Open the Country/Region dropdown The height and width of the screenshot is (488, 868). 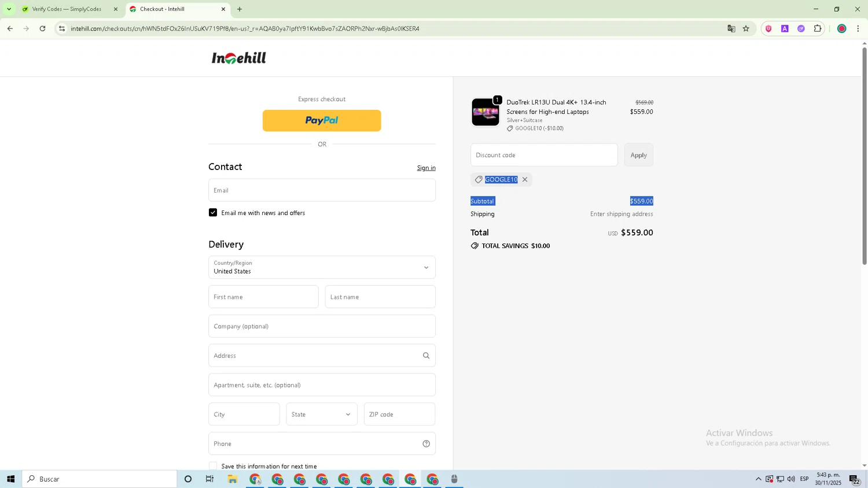(322, 267)
